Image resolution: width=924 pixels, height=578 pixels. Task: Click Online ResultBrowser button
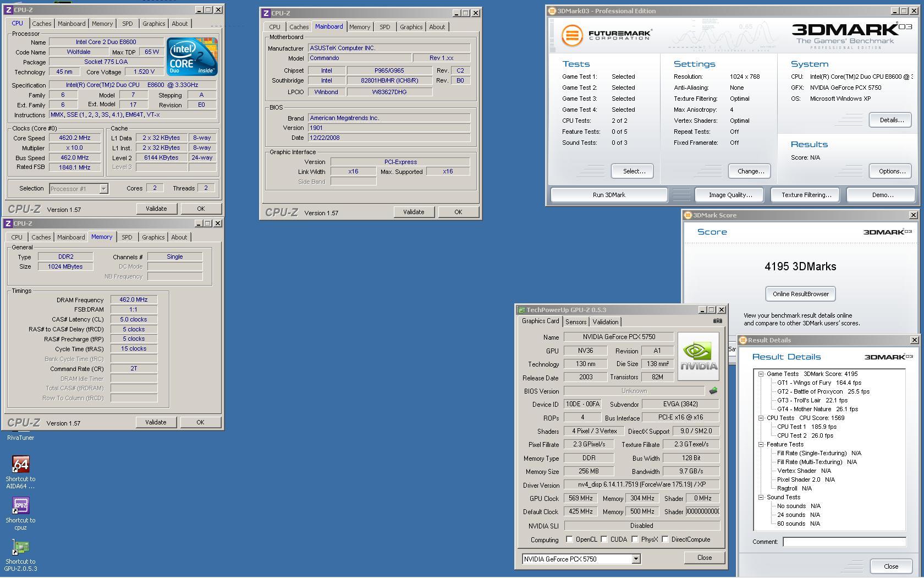click(800, 294)
